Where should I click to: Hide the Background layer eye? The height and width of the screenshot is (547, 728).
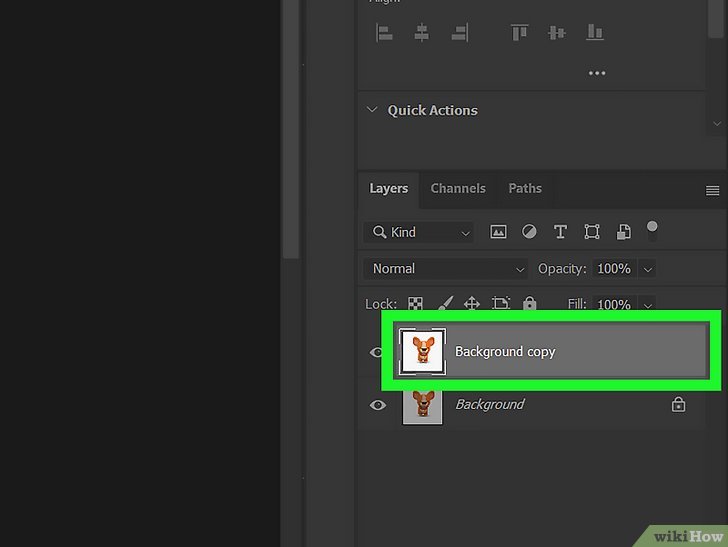[377, 405]
